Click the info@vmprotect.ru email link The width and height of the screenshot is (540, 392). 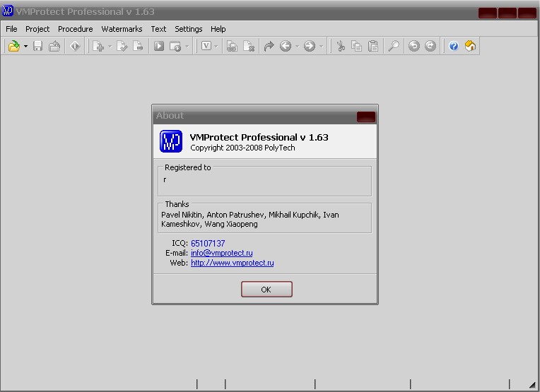point(221,253)
